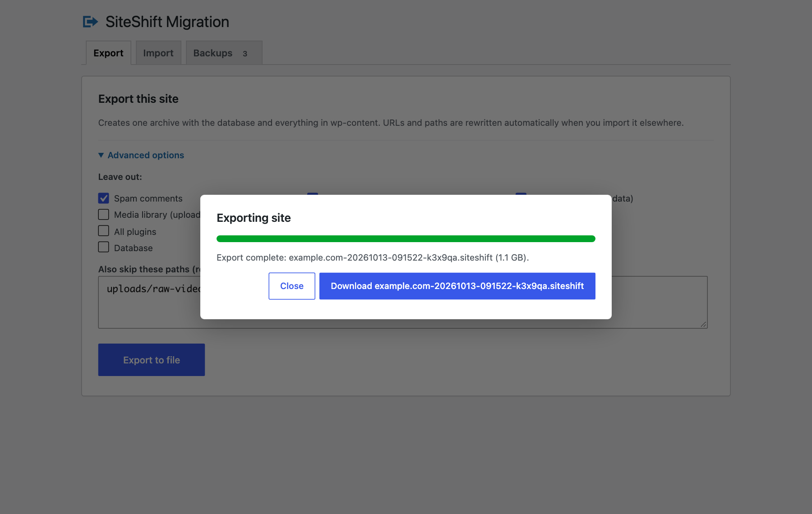Enable the All plugins checkbox
This screenshot has height=514, width=812.
point(104,231)
